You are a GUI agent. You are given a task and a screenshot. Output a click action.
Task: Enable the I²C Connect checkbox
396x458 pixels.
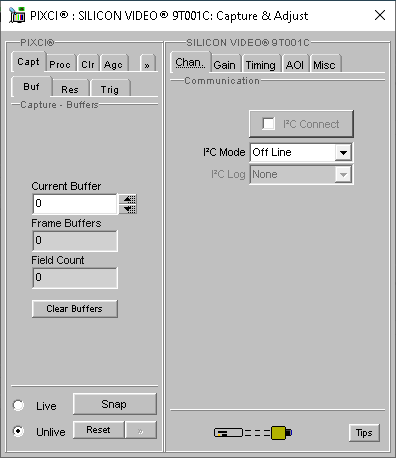(269, 124)
